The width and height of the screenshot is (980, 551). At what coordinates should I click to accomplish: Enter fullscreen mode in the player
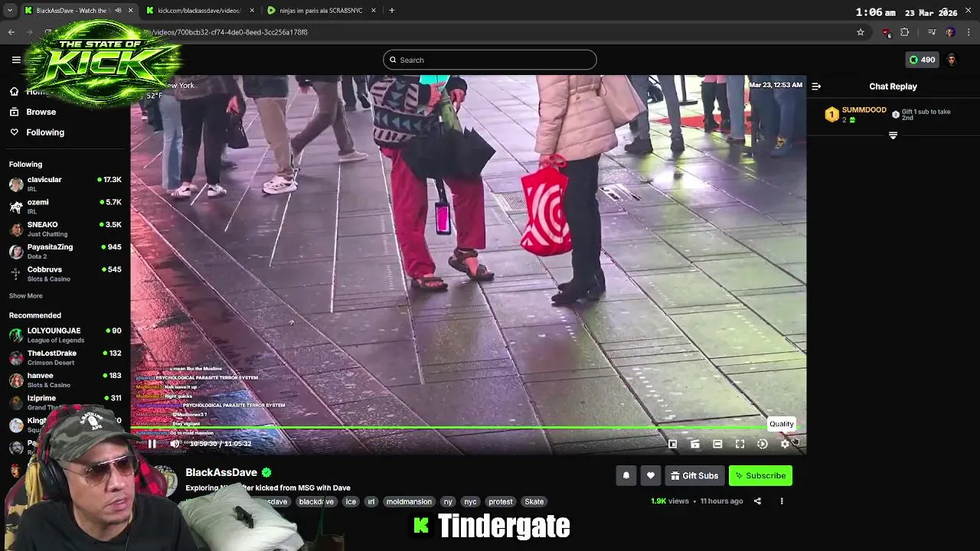pos(740,444)
